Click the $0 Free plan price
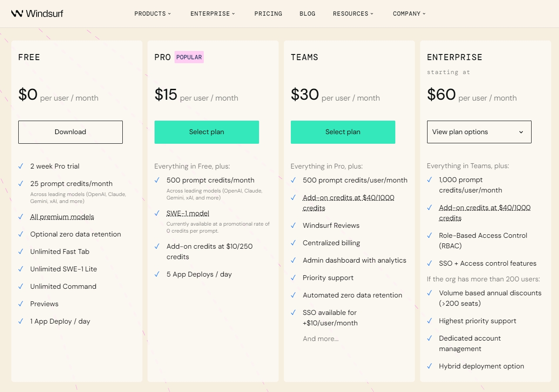Image resolution: width=559 pixels, height=392 pixels. tap(28, 95)
